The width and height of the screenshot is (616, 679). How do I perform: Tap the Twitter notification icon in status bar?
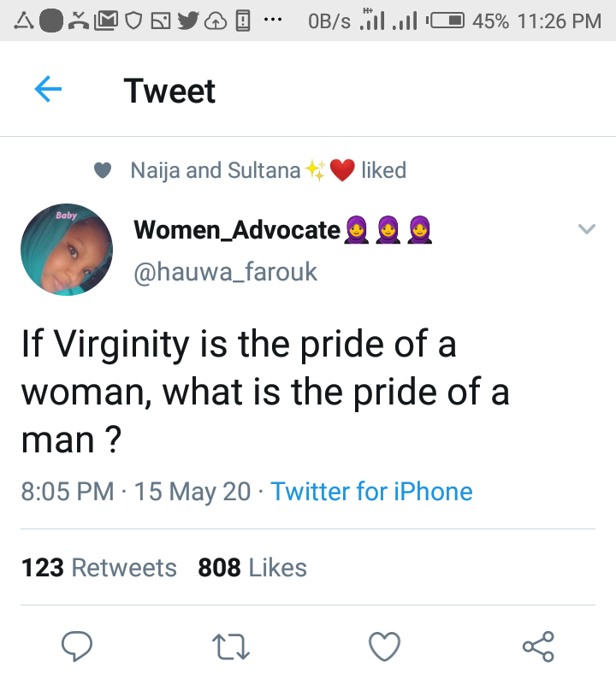pyautogui.click(x=188, y=20)
